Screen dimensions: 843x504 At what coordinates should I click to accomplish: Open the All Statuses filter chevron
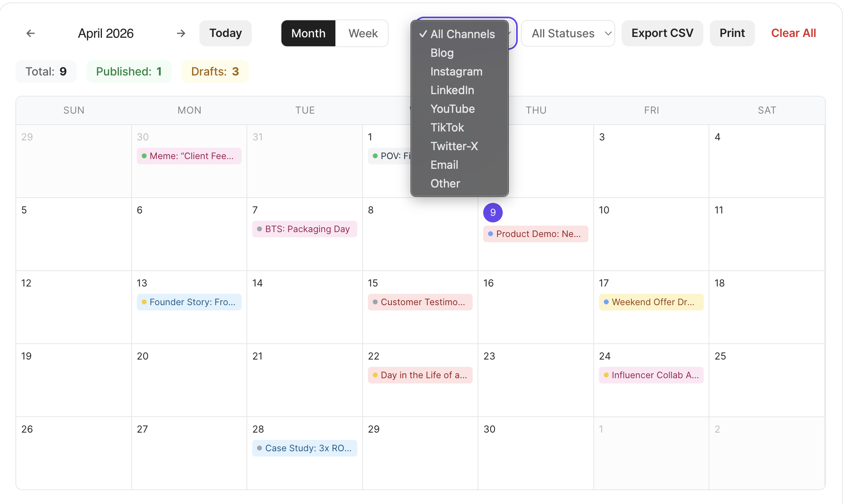point(607,33)
